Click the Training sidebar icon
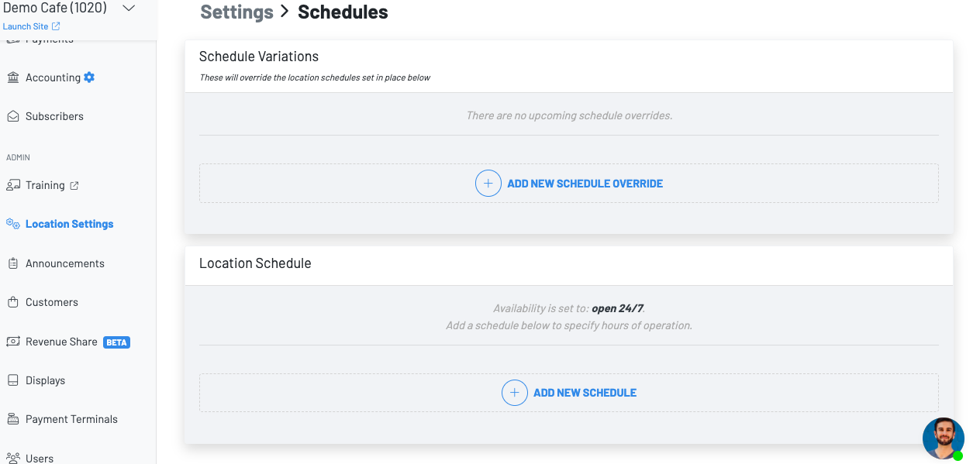980x464 pixels. click(x=12, y=185)
